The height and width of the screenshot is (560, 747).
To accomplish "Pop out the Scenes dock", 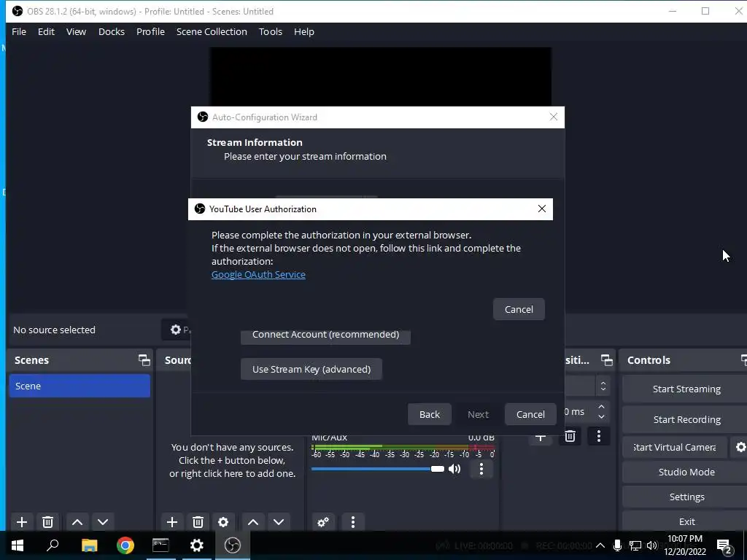I will (x=144, y=360).
